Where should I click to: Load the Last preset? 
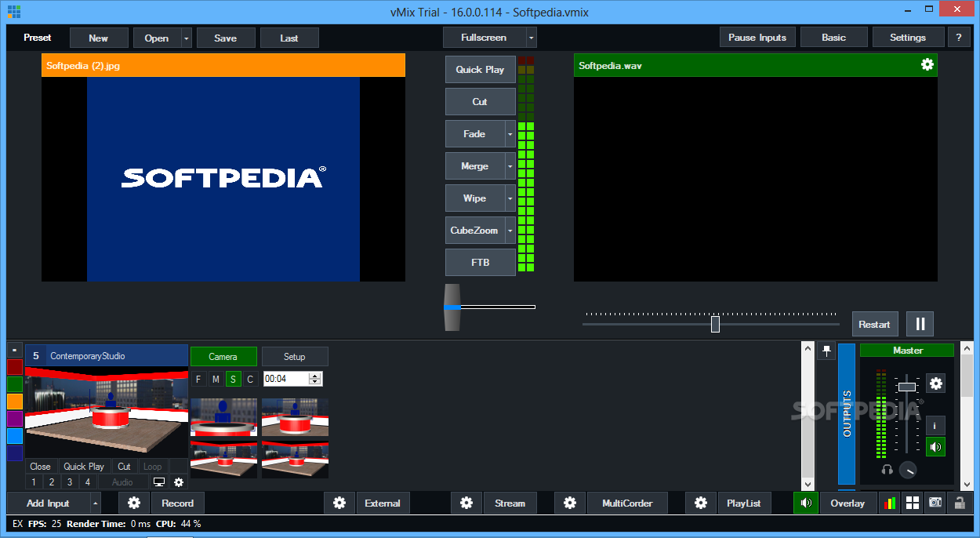[x=289, y=38]
